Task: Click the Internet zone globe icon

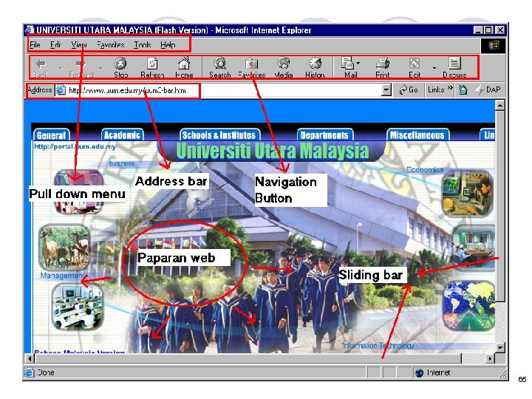Action: [420, 372]
